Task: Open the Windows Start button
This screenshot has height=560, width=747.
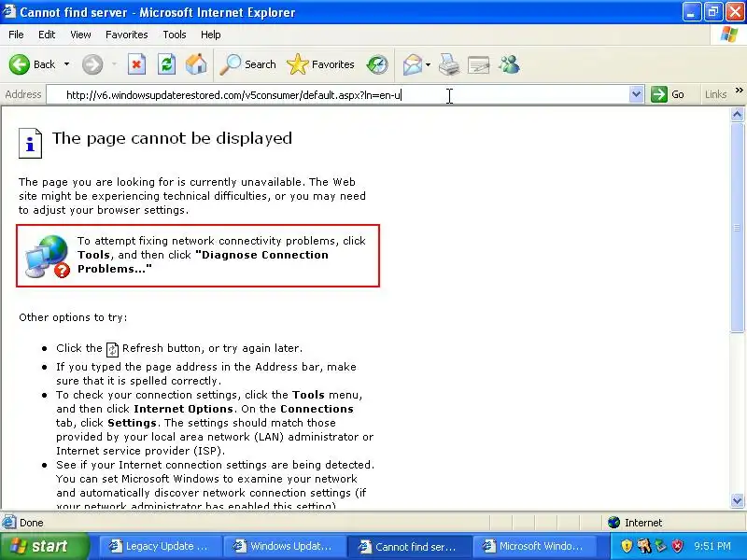Action: [x=44, y=546]
